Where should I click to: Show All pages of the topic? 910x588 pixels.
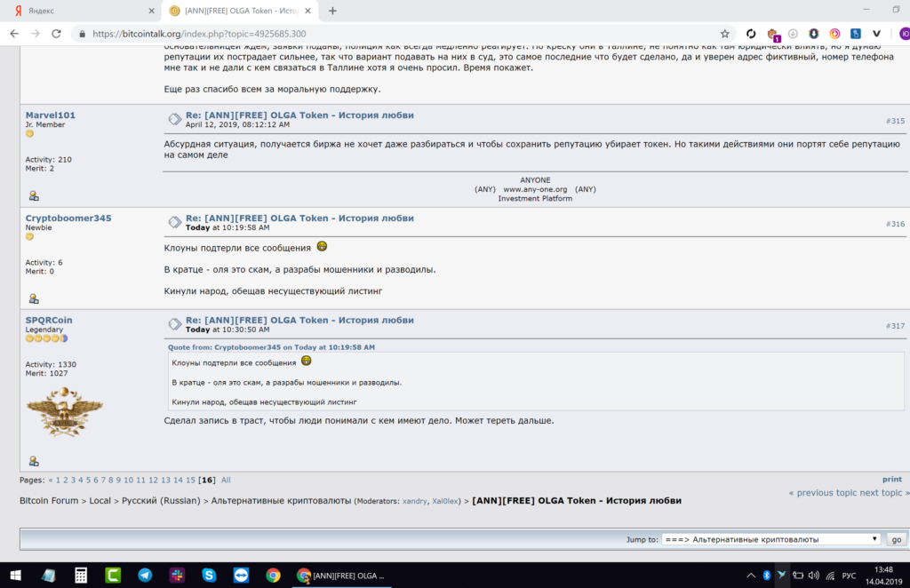click(226, 481)
